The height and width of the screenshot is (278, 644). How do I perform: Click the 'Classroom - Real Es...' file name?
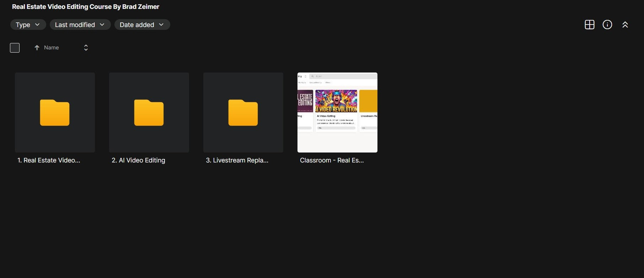[x=332, y=160]
